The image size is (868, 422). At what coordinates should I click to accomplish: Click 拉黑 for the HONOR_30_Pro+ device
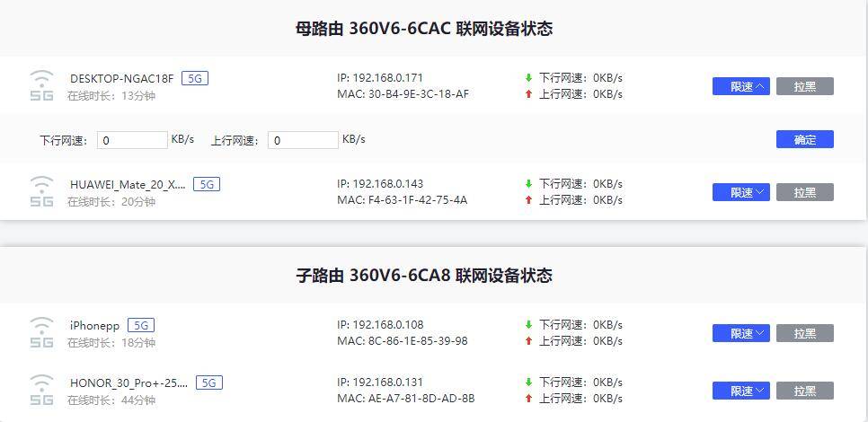[x=804, y=391]
